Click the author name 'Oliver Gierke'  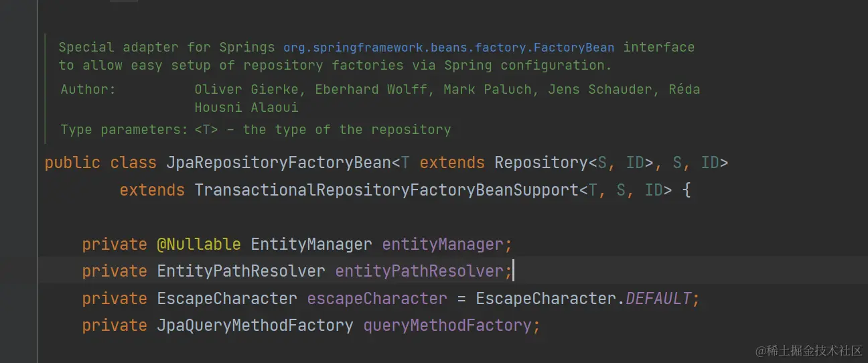247,89
